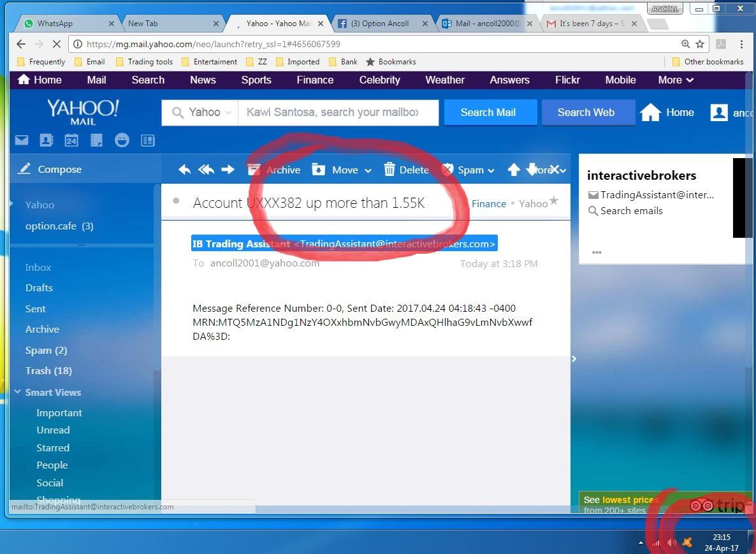Archive the open email
Screen dimensions: 756x554
(x=274, y=170)
